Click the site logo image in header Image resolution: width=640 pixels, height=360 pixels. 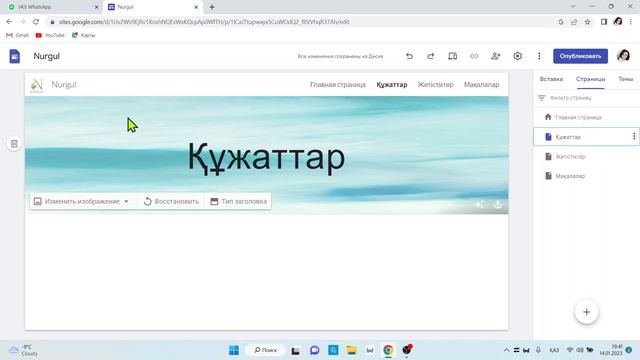coord(37,85)
